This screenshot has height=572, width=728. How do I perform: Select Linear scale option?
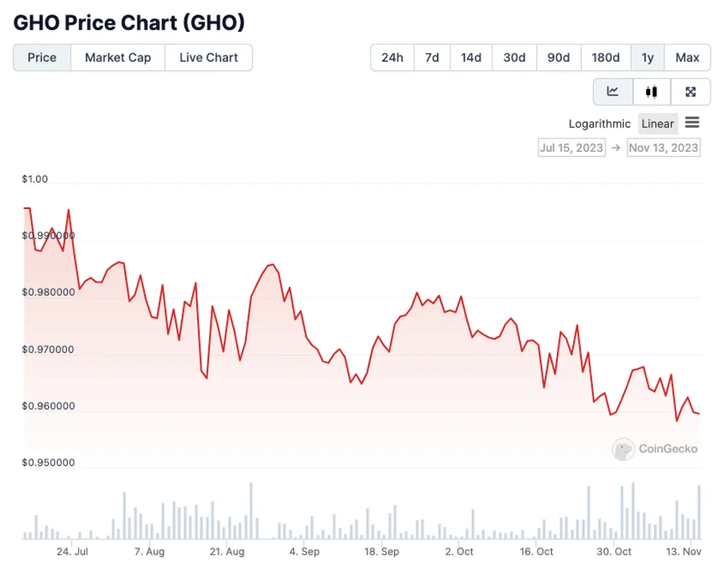tap(658, 124)
